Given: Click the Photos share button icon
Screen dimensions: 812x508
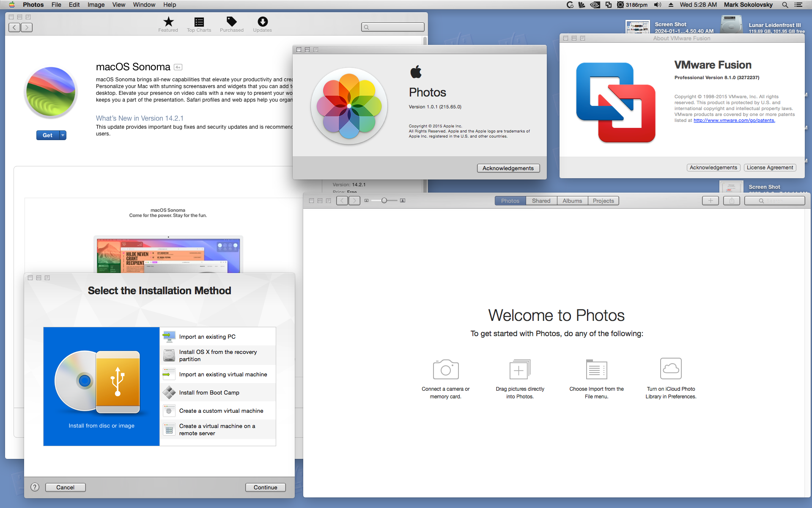Looking at the screenshot, I should coord(731,201).
